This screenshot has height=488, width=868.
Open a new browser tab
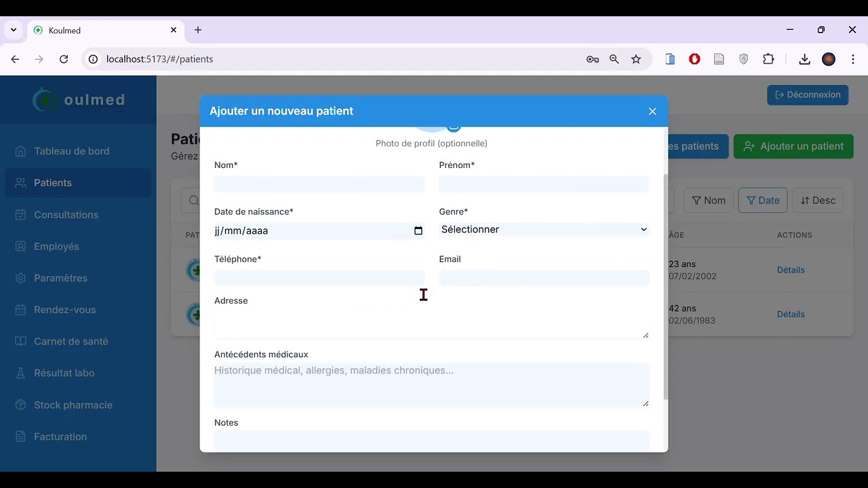coord(198,30)
